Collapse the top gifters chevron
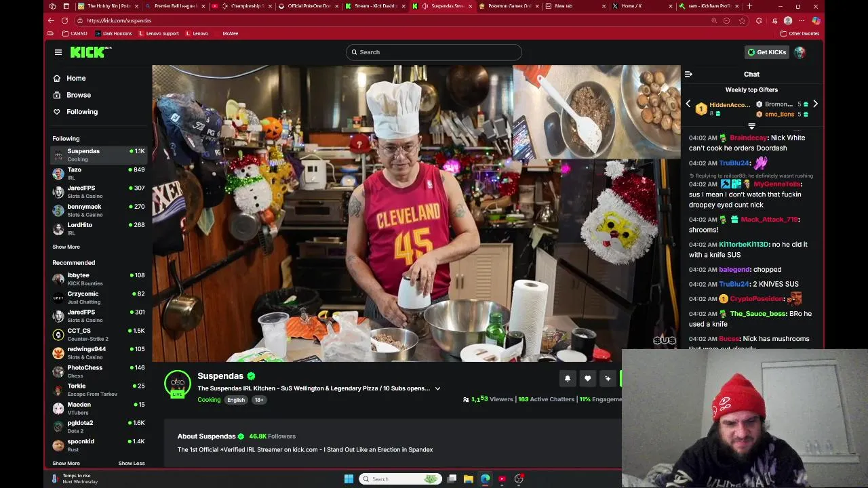The image size is (868, 488). [751, 126]
